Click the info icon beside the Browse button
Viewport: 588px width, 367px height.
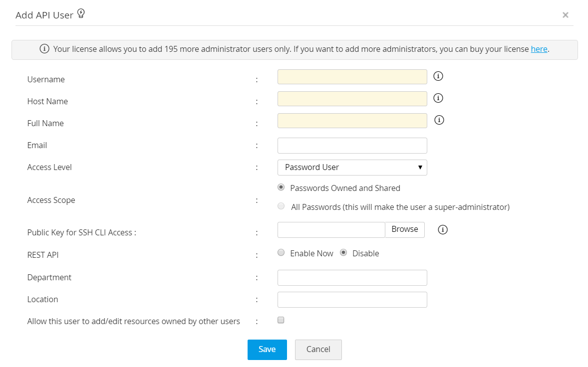[x=443, y=230]
